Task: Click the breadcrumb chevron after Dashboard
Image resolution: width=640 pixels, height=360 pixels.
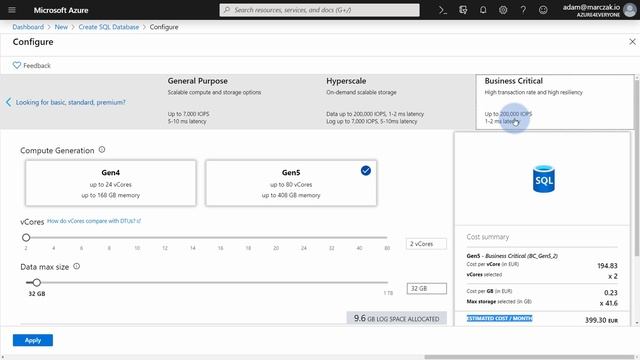Action: click(x=49, y=27)
